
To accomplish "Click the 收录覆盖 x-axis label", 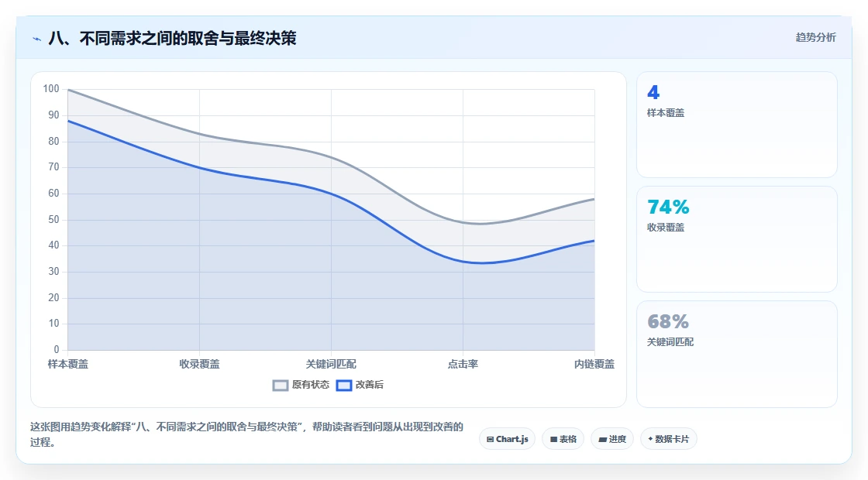I will [x=199, y=364].
